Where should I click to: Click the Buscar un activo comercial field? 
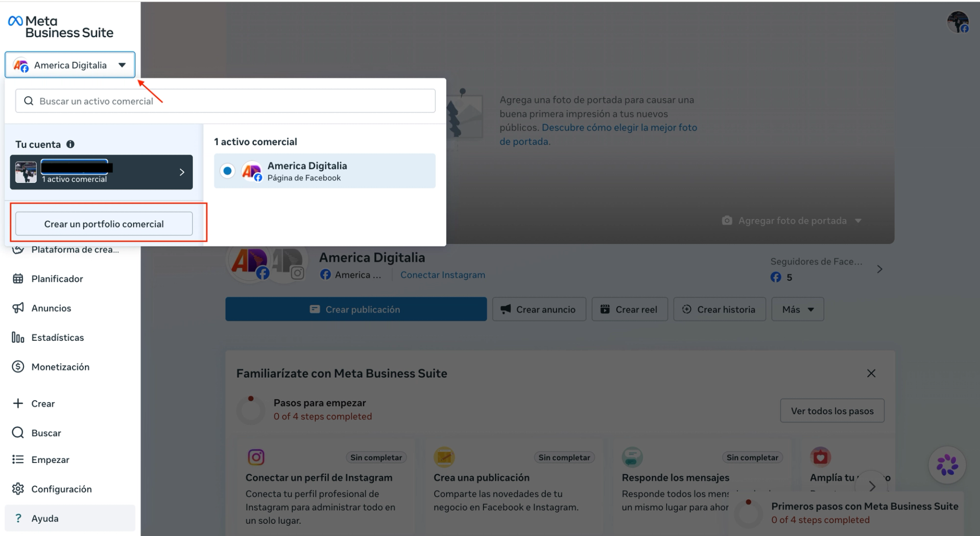[225, 101]
